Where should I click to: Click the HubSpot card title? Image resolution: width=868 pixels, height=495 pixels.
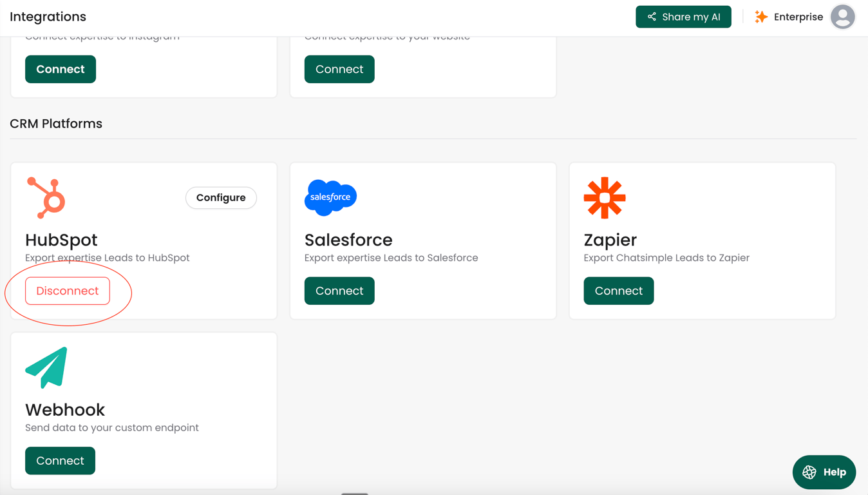coord(61,240)
